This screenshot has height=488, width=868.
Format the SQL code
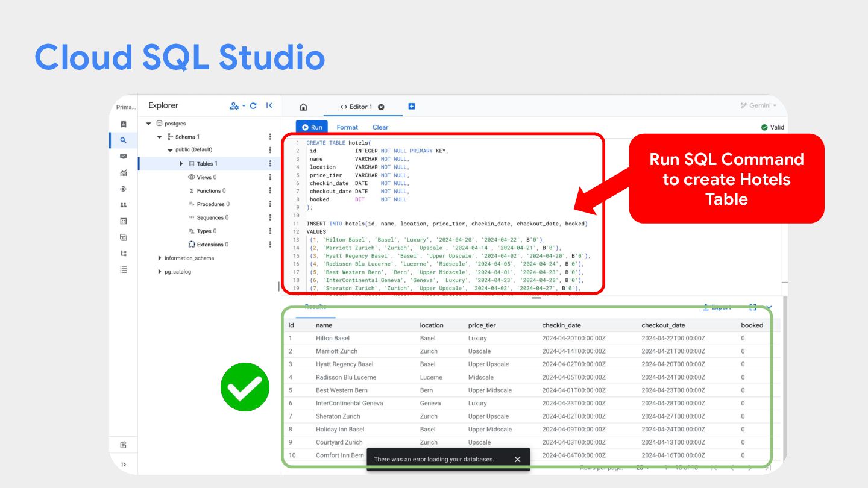pos(347,127)
